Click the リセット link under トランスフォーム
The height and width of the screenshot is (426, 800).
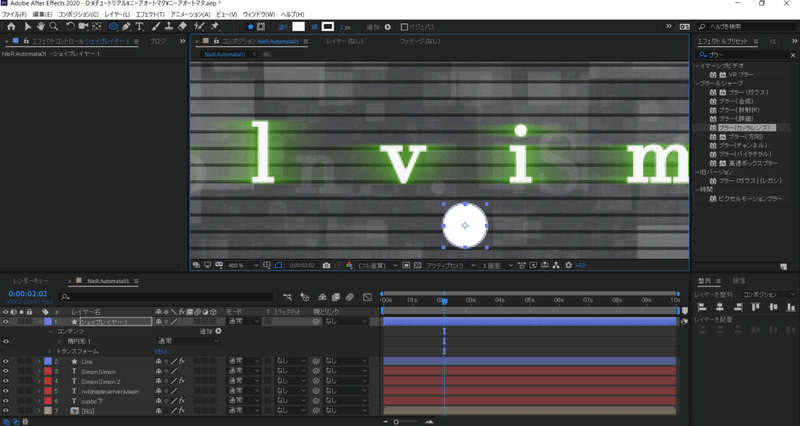coord(161,352)
